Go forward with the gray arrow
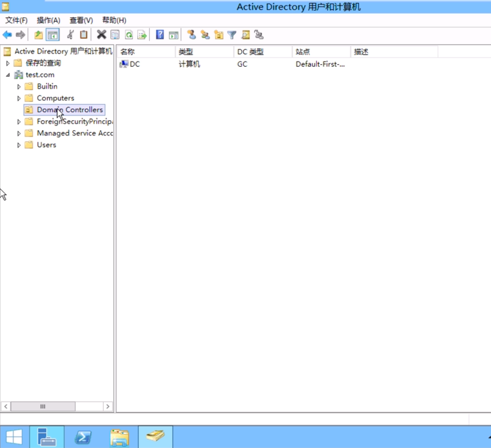Image resolution: width=491 pixels, height=448 pixels. [20, 35]
